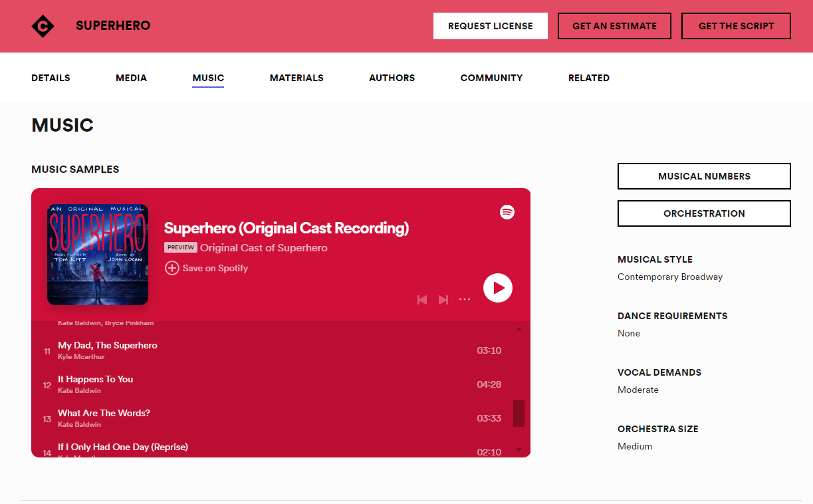Click Kyle Mcarthur under My Dad, The Superhero

click(x=81, y=356)
